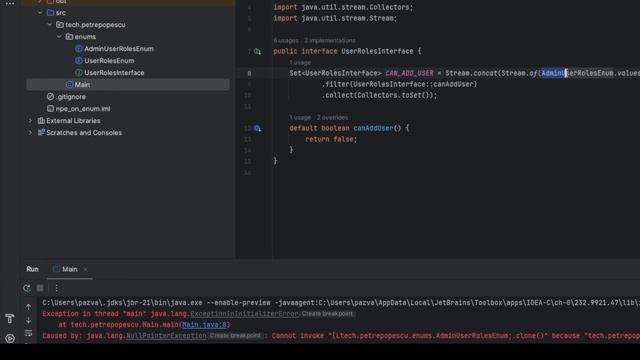Click '.filter(UserRolesInterface::canAddUser)' in code
This screenshot has height=360, width=640.
tap(399, 84)
